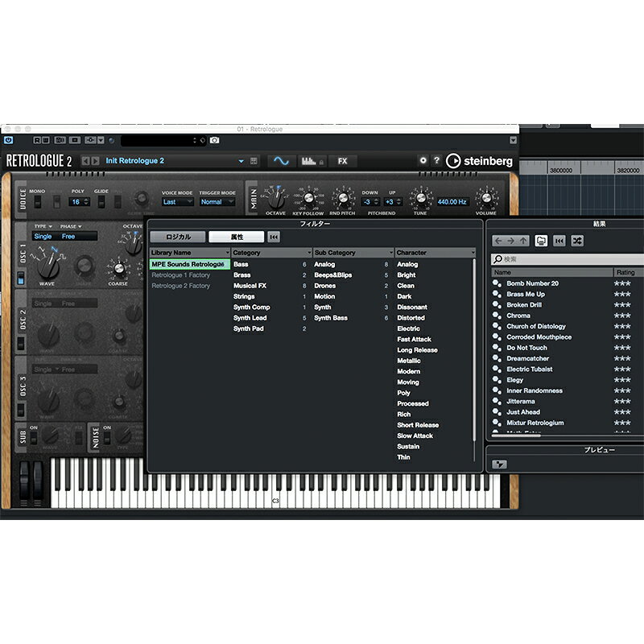Toggle the OSC 1 on switch
Image resolution: width=644 pixels, height=644 pixels.
pyautogui.click(x=21, y=278)
